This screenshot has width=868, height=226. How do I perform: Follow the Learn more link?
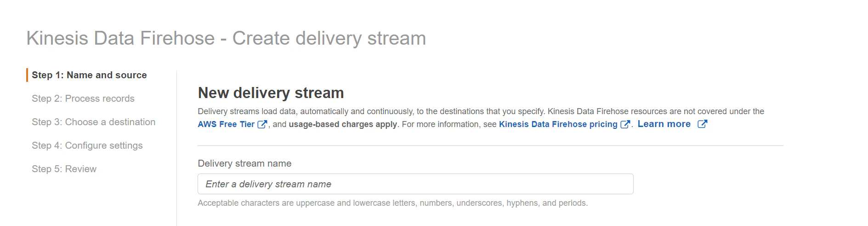[x=664, y=124]
